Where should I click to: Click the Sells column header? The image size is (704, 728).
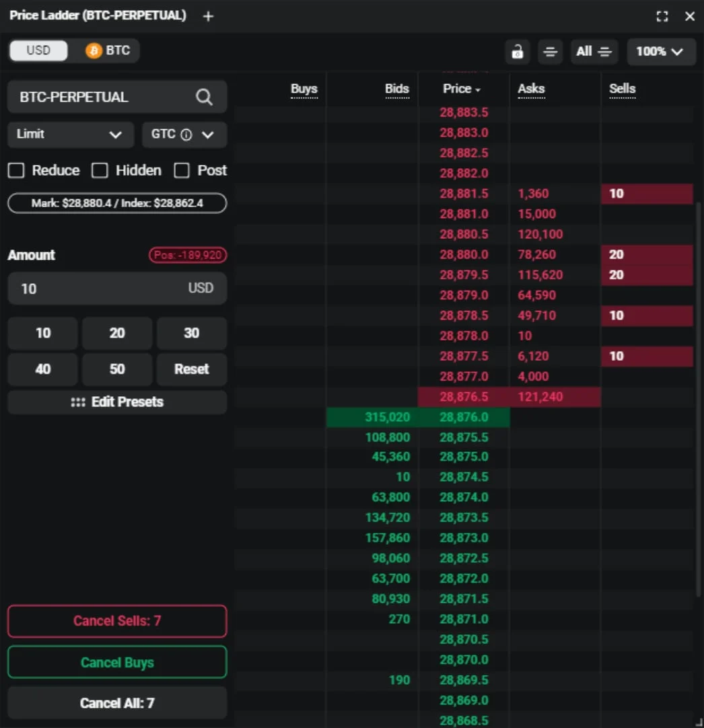pyautogui.click(x=623, y=89)
